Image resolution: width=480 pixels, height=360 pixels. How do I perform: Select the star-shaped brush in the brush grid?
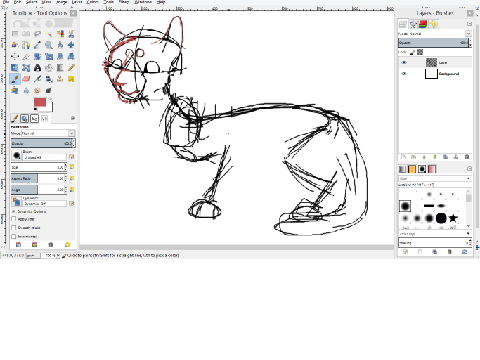[453, 218]
